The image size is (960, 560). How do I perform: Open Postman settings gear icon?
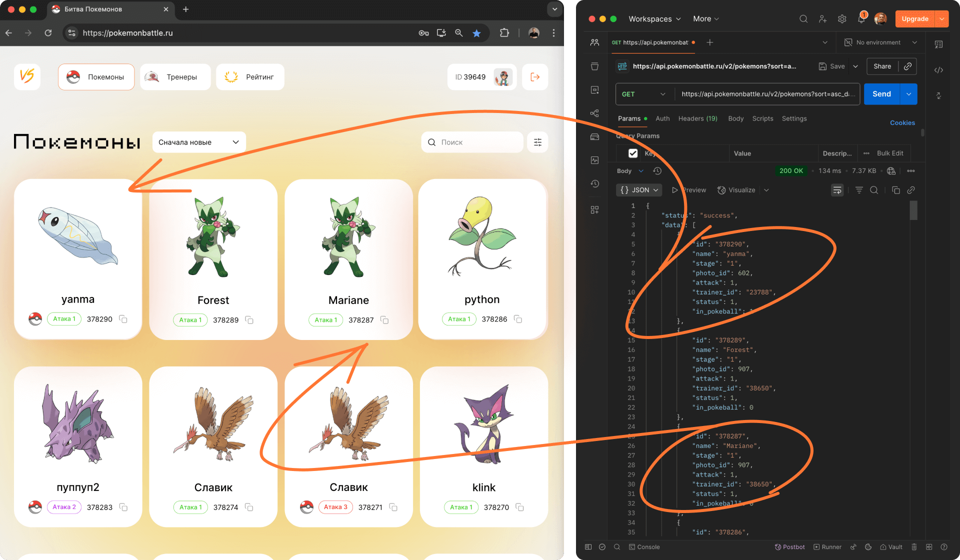click(842, 19)
